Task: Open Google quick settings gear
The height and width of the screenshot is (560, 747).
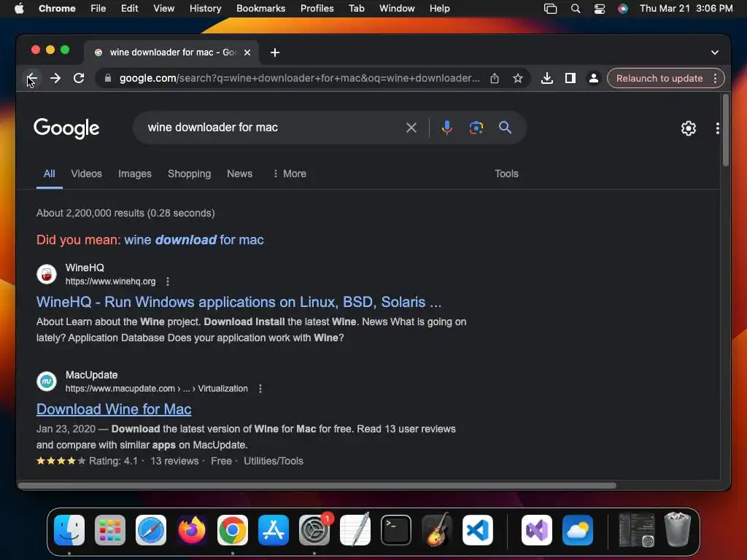Action: click(x=689, y=128)
